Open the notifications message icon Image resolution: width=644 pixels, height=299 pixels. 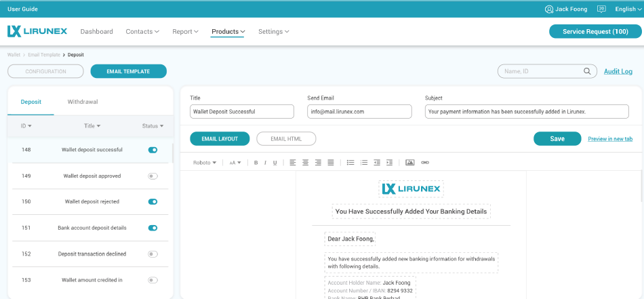click(601, 9)
